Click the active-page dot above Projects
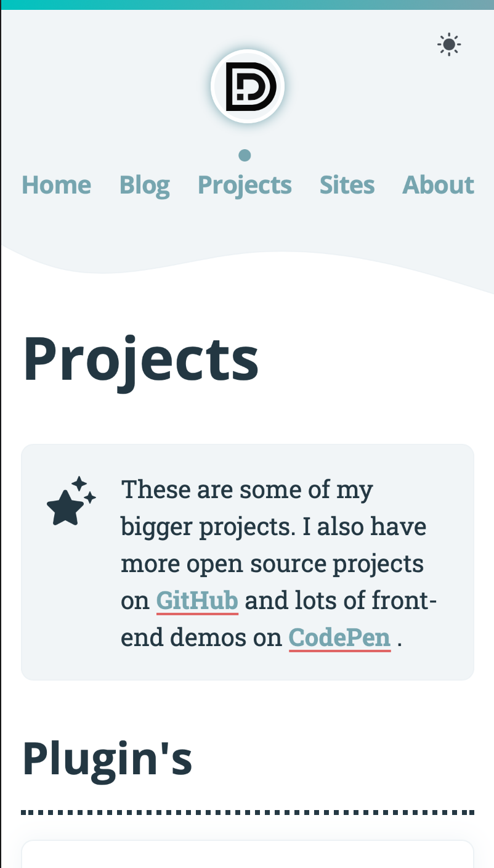Image resolution: width=494 pixels, height=868 pixels. [x=245, y=155]
